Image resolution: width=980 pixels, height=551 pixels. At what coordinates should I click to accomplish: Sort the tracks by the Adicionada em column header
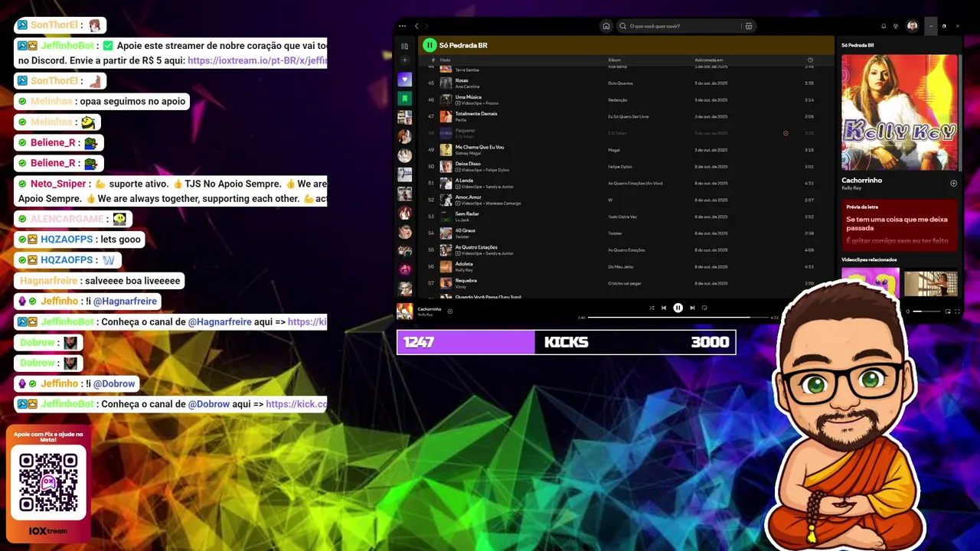(709, 60)
